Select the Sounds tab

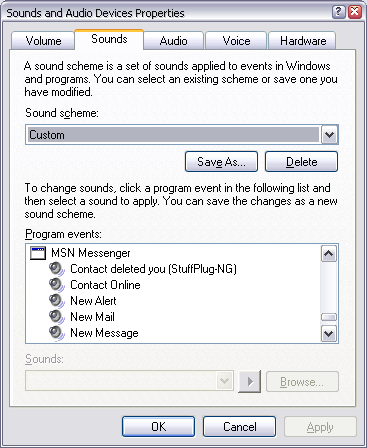(109, 39)
